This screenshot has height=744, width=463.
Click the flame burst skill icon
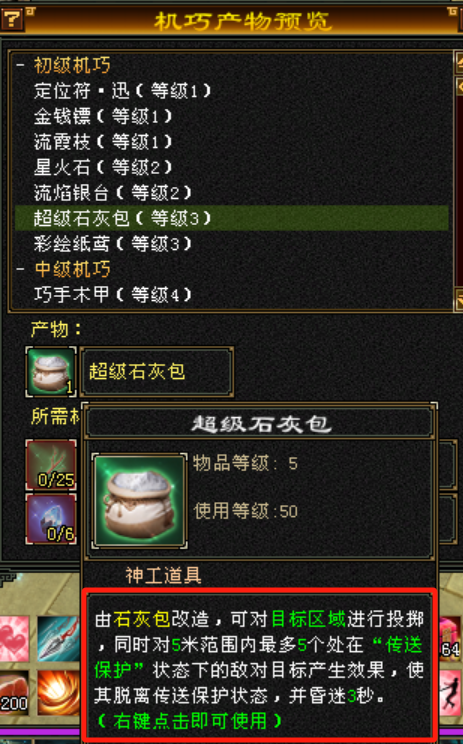click(58, 693)
